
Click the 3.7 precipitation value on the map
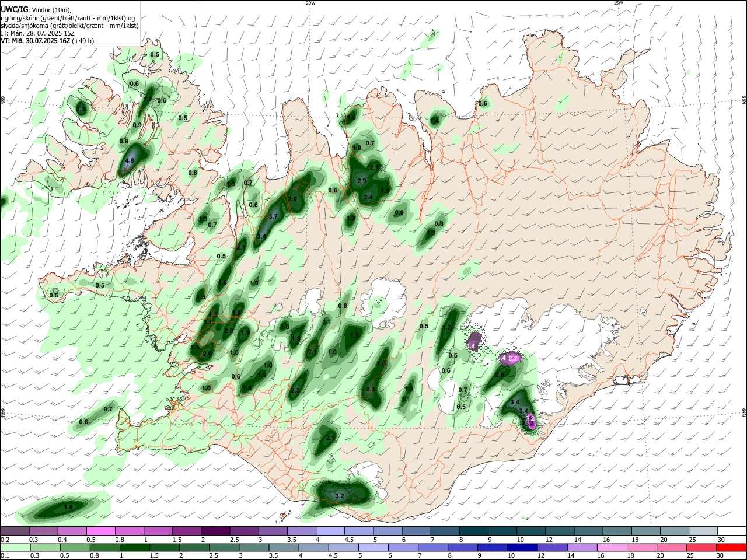click(x=273, y=216)
